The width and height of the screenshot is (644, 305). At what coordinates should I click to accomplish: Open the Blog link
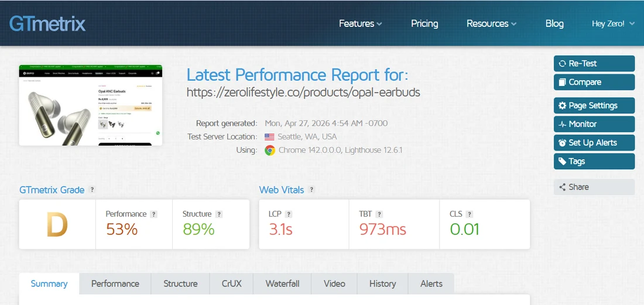(x=554, y=24)
